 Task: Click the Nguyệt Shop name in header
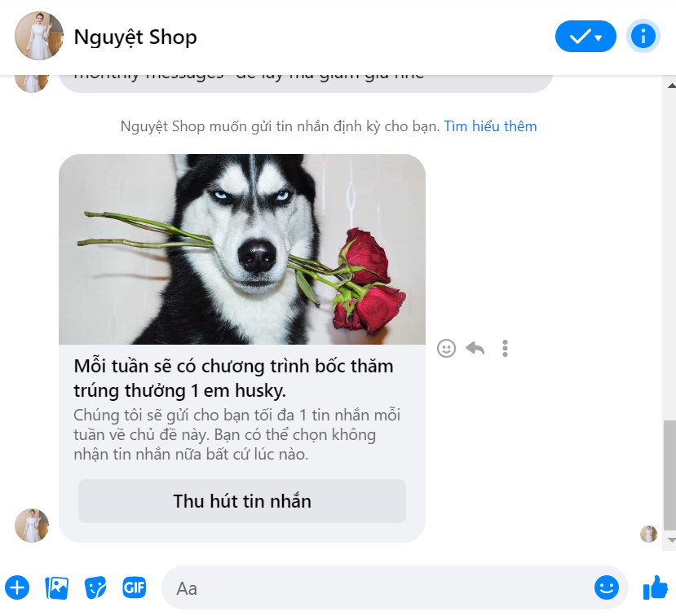tap(135, 37)
